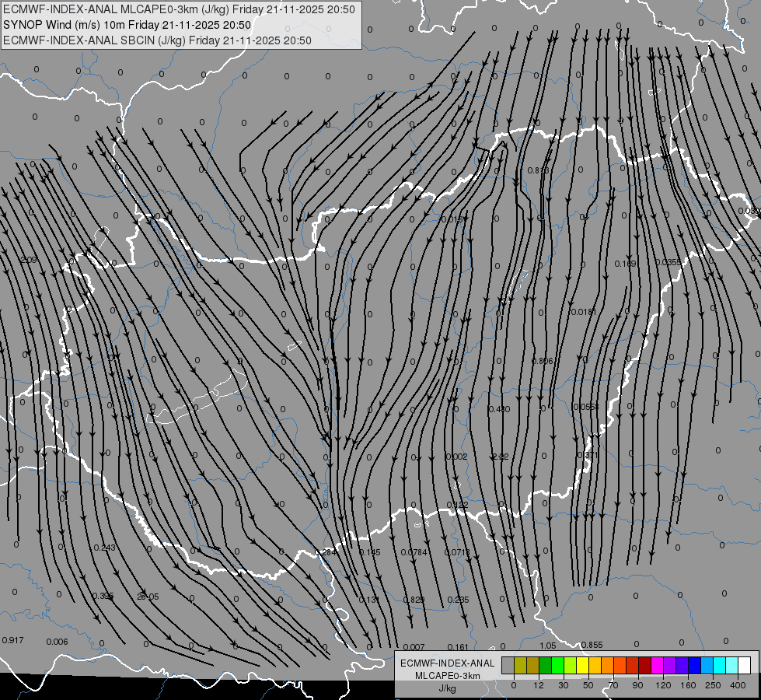Image resolution: width=761 pixels, height=700 pixels.
Task: Click the ECMWF-INDEX-ANAL legend title
Action: click(448, 663)
